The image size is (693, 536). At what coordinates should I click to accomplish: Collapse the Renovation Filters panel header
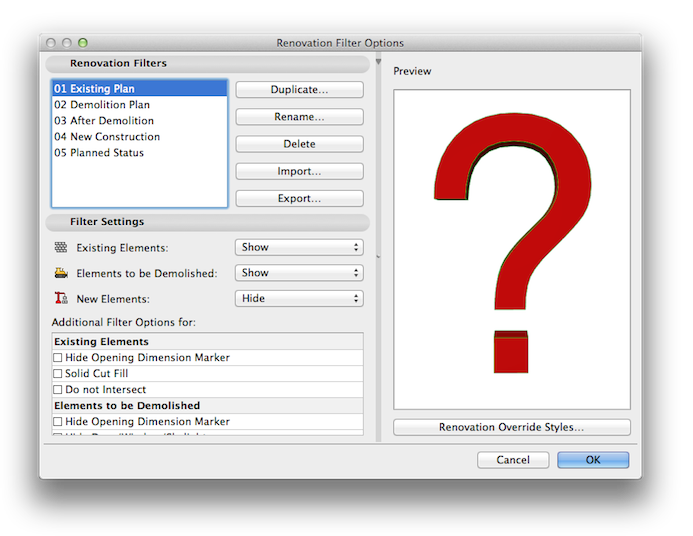(208, 64)
